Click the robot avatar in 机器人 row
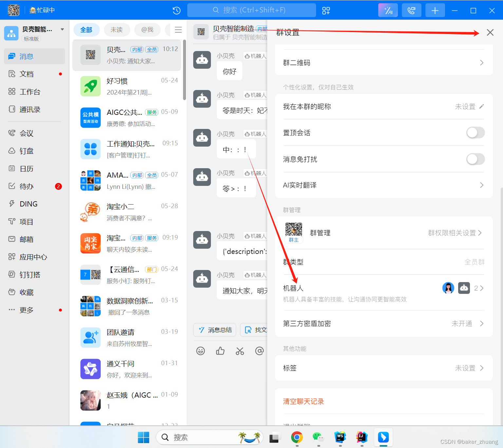The image size is (503, 448). click(x=464, y=288)
